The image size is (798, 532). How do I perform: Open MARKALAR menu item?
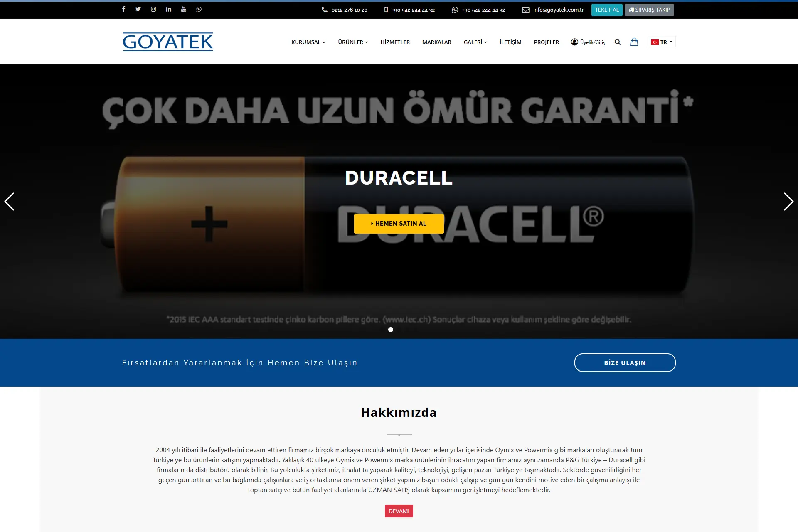pyautogui.click(x=436, y=42)
